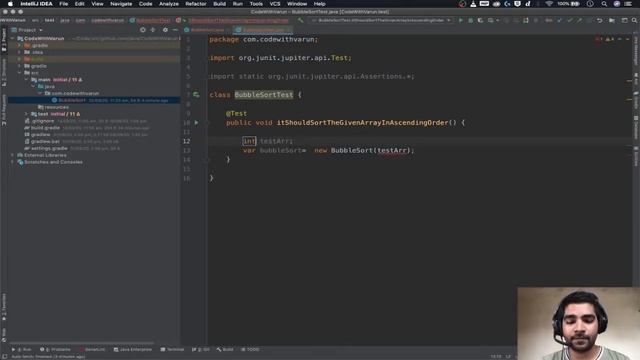Click the class run gutter icon next to BubbleSortTest
The image size is (640, 360).
(x=196, y=95)
